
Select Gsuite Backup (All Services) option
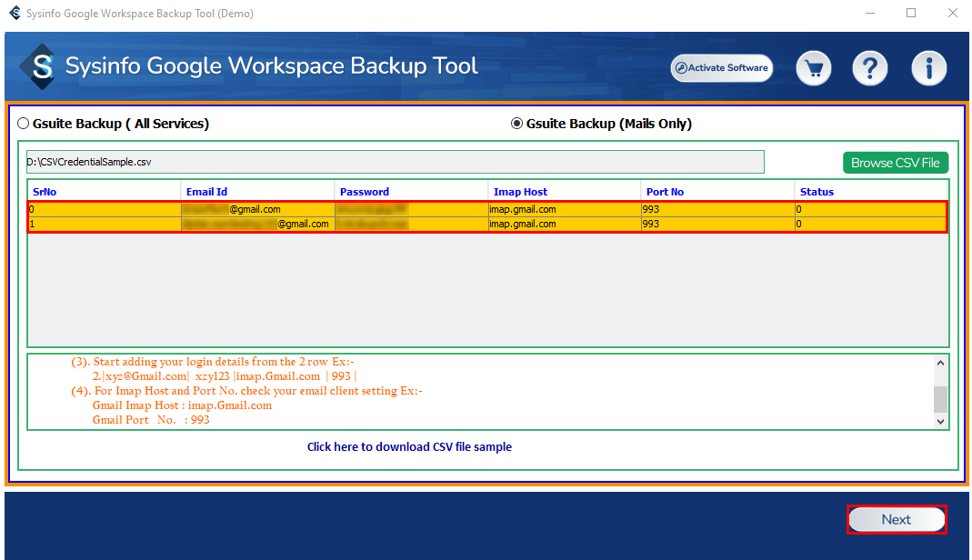click(x=24, y=124)
